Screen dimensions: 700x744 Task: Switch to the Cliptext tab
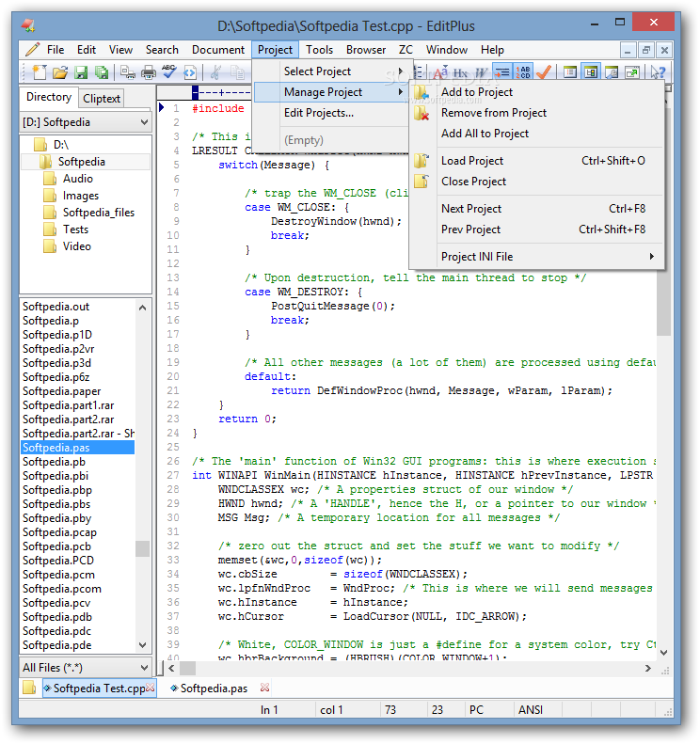point(101,99)
